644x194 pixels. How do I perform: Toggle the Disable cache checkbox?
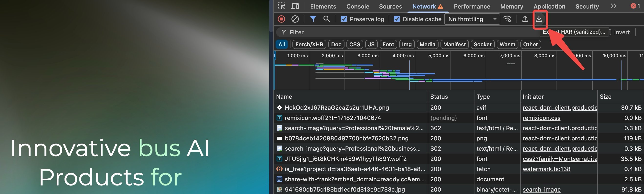pyautogui.click(x=397, y=19)
